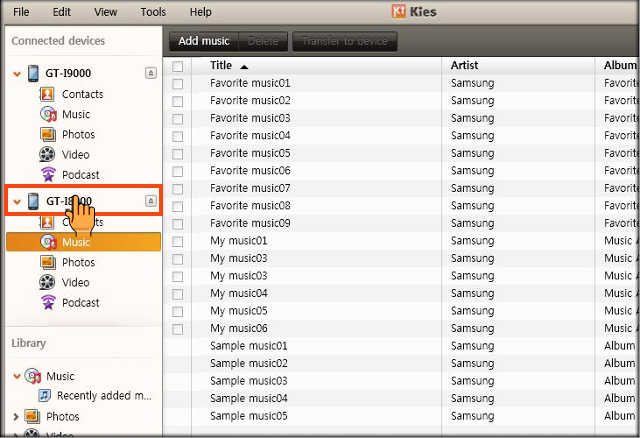Open the File menu
Screen dimensions: 640x438
point(21,12)
